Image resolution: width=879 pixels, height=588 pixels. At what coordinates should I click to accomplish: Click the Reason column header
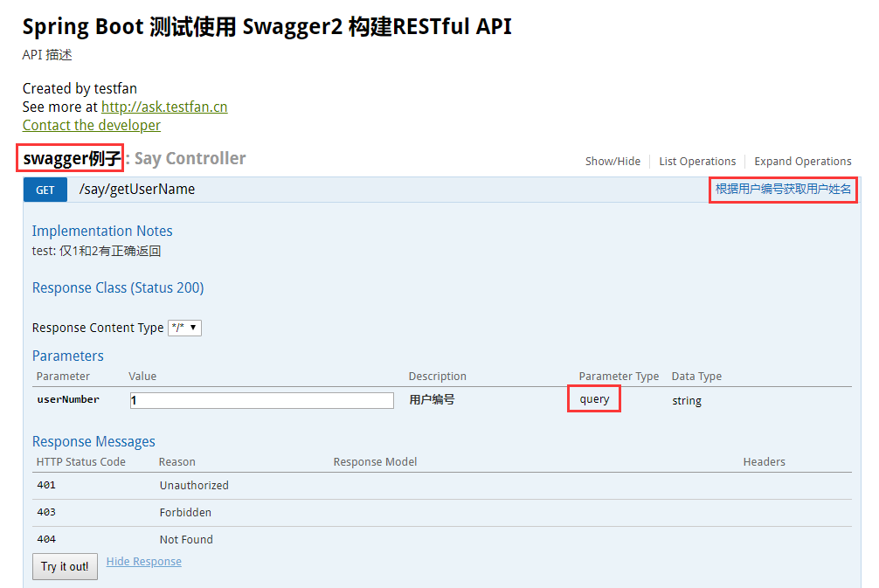(177, 462)
